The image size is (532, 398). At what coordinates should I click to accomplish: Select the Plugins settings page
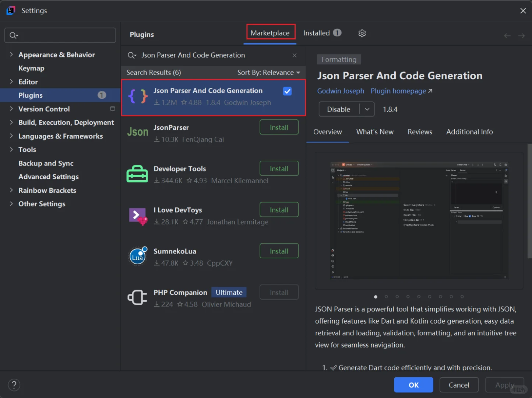(x=60, y=95)
